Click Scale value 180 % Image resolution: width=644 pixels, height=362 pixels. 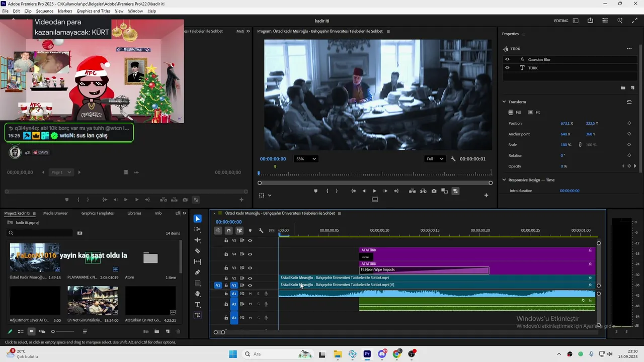(566, 145)
